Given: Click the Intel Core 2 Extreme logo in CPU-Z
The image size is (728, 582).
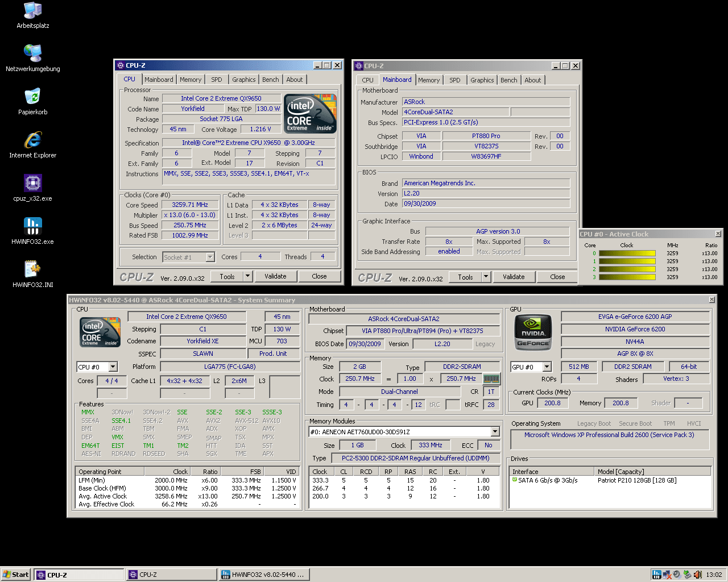Looking at the screenshot, I should (311, 114).
